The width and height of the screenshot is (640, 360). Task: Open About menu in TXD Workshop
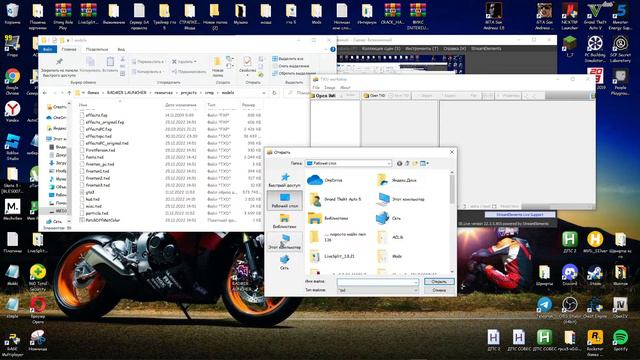345,87
